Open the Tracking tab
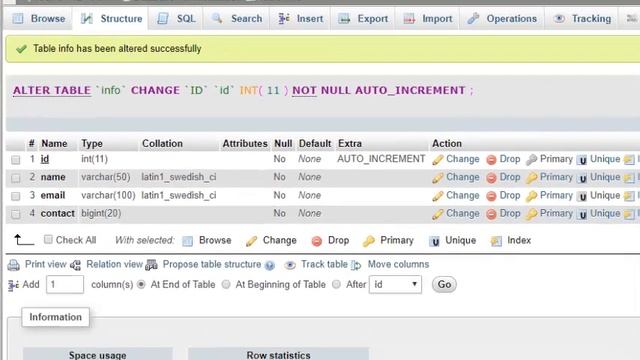The image size is (640, 360). pos(582,19)
